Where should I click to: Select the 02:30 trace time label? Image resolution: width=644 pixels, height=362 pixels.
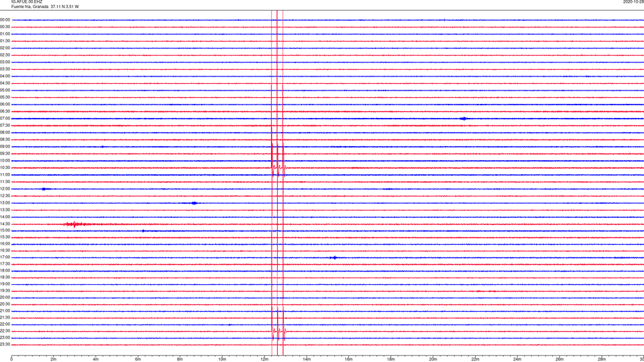point(5,55)
